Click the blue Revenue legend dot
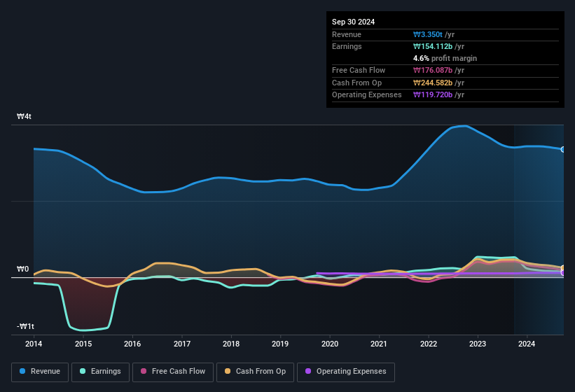This screenshot has width=575, height=392. (23, 372)
